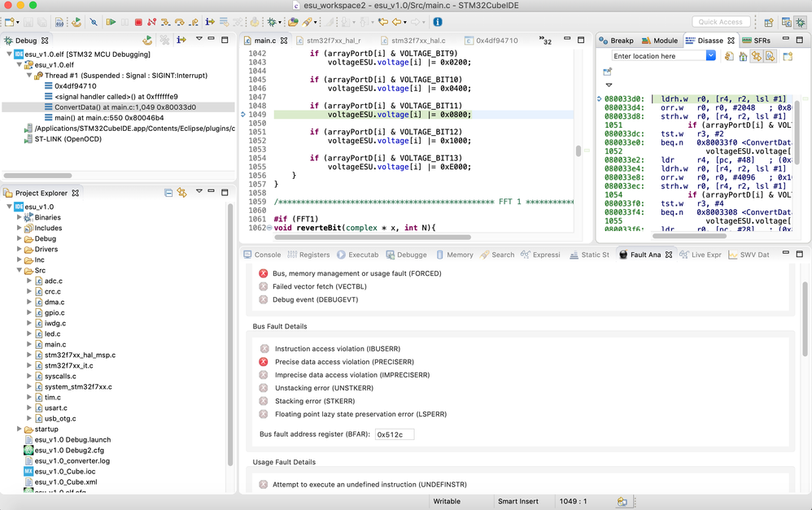Expand the startup folder node

pyautogui.click(x=20, y=429)
